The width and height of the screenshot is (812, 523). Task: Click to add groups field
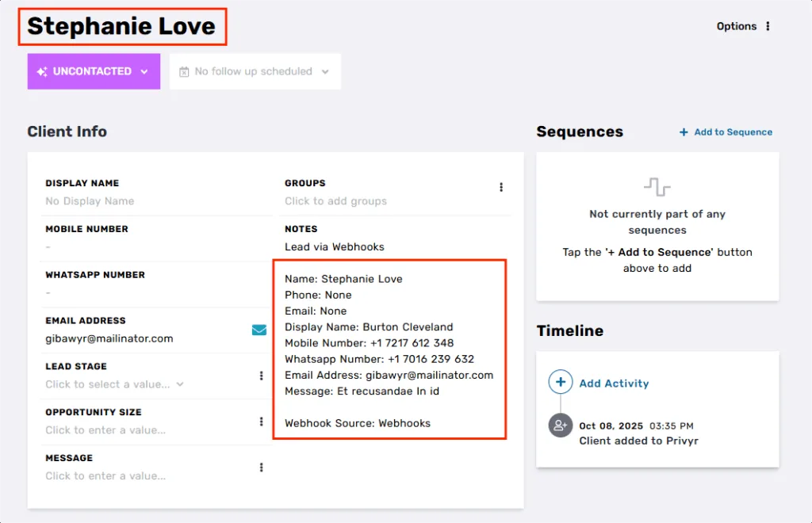point(335,201)
